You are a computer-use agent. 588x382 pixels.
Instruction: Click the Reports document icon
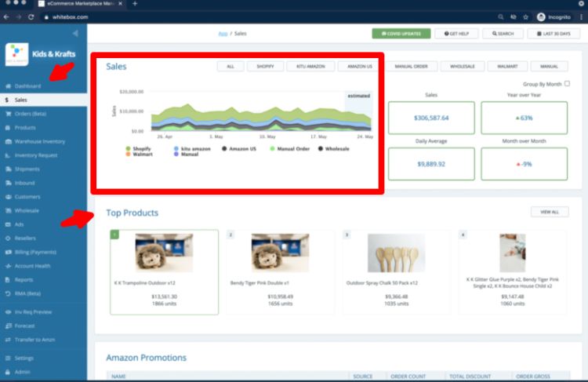(x=8, y=280)
